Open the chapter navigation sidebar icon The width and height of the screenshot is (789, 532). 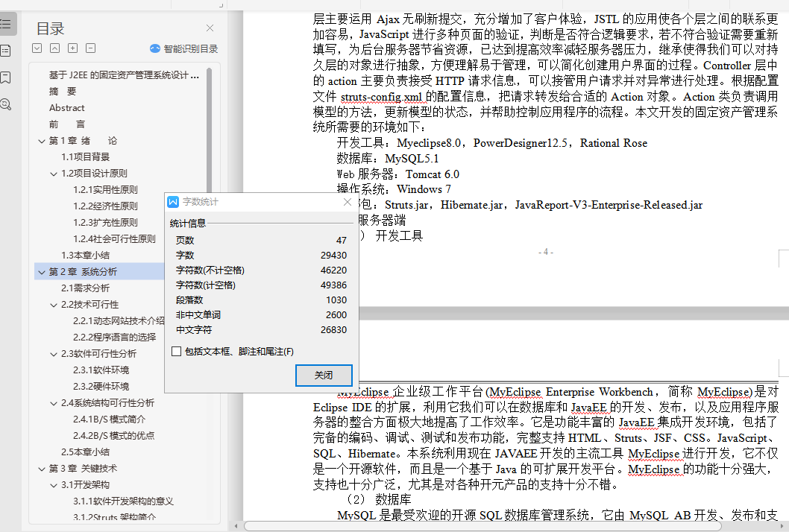[5, 50]
